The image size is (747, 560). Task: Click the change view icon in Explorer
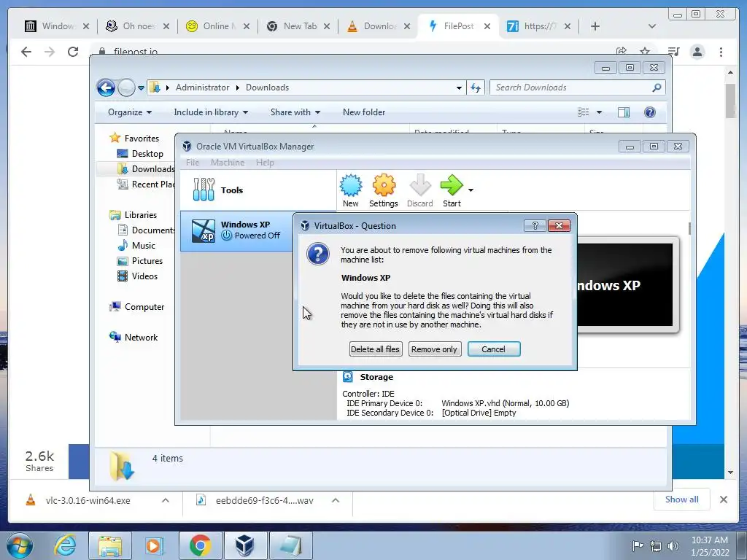583,112
